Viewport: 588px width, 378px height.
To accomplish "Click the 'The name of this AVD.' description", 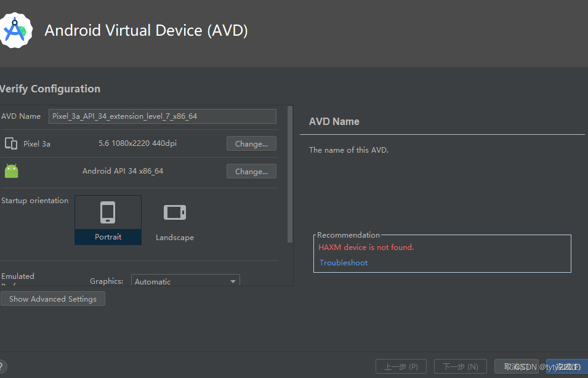I will click(x=348, y=150).
